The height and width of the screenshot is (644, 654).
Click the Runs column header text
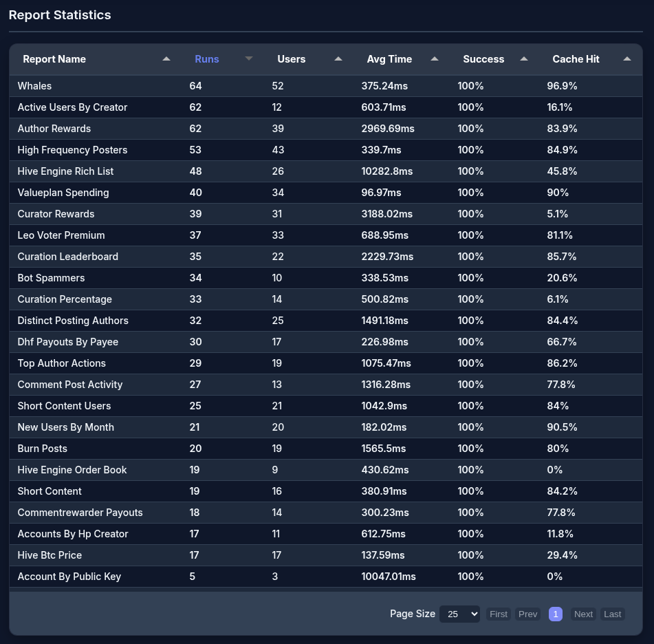coord(207,59)
